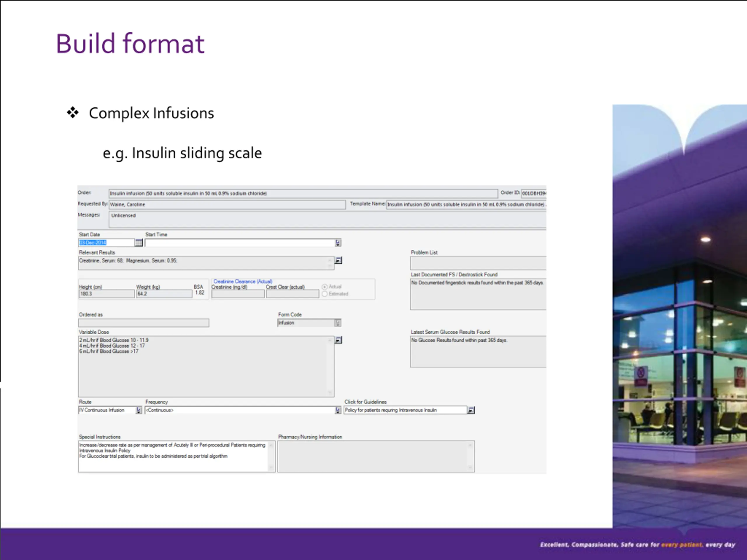Click the Requested By field
Image resolution: width=747 pixels, height=560 pixels.
click(227, 204)
